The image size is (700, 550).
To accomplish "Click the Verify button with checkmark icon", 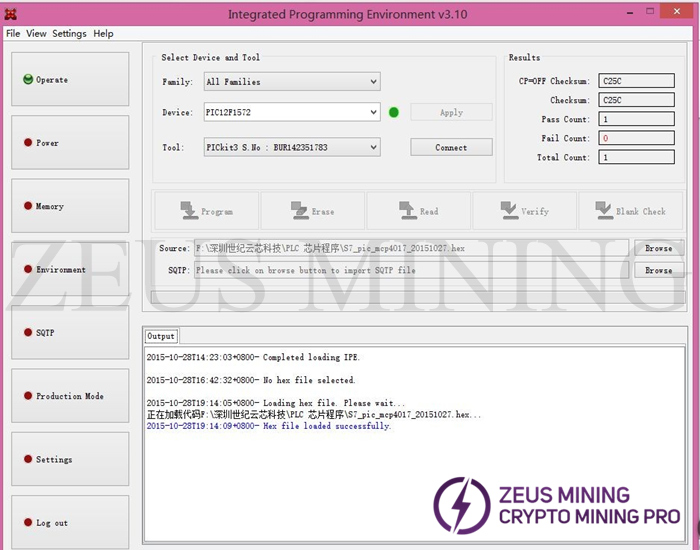I will click(x=524, y=211).
